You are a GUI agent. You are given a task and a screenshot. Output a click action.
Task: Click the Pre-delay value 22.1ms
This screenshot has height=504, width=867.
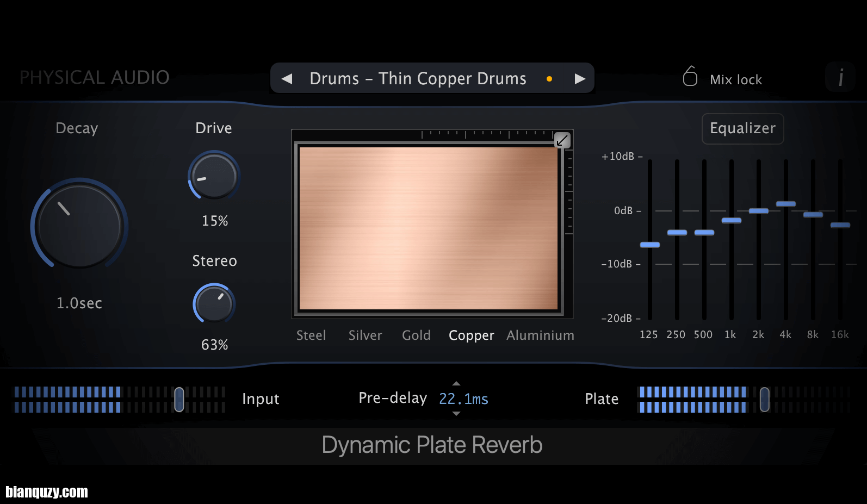[x=463, y=399]
